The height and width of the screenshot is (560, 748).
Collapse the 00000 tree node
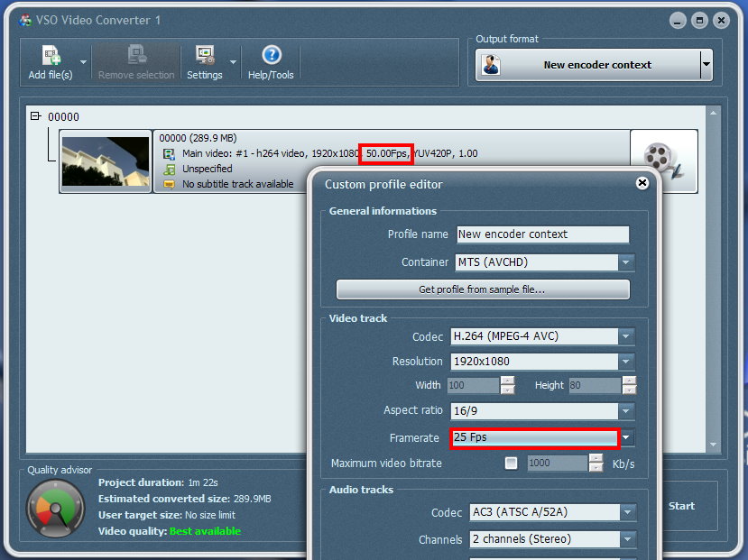click(35, 115)
